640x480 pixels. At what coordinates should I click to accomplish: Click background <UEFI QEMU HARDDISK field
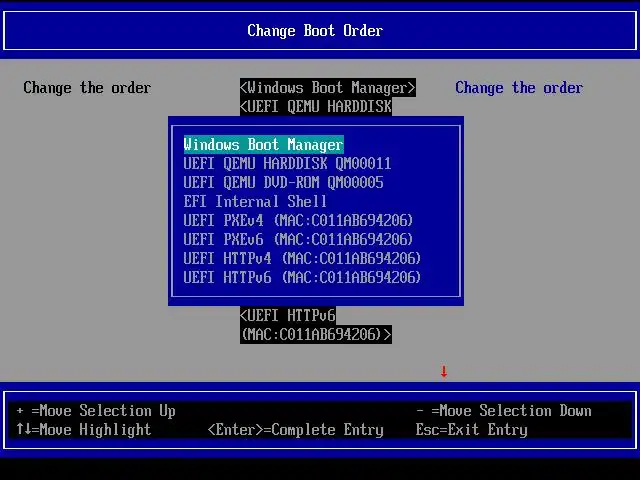click(x=316, y=107)
